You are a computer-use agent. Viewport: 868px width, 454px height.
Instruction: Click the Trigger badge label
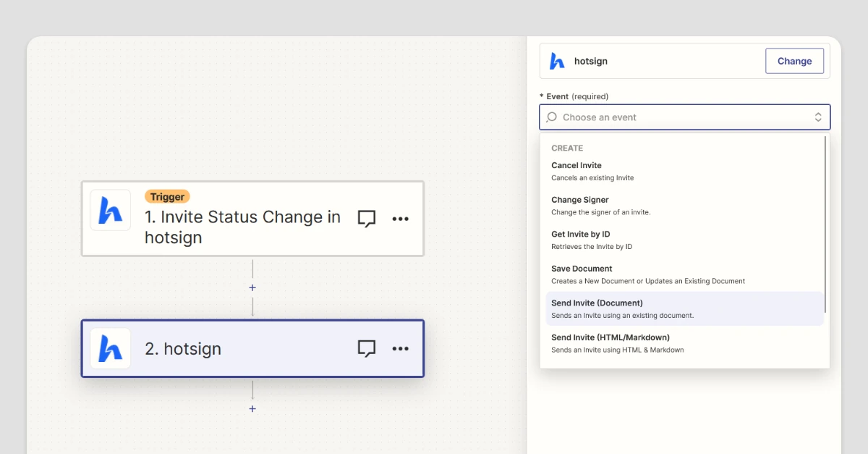pos(167,196)
